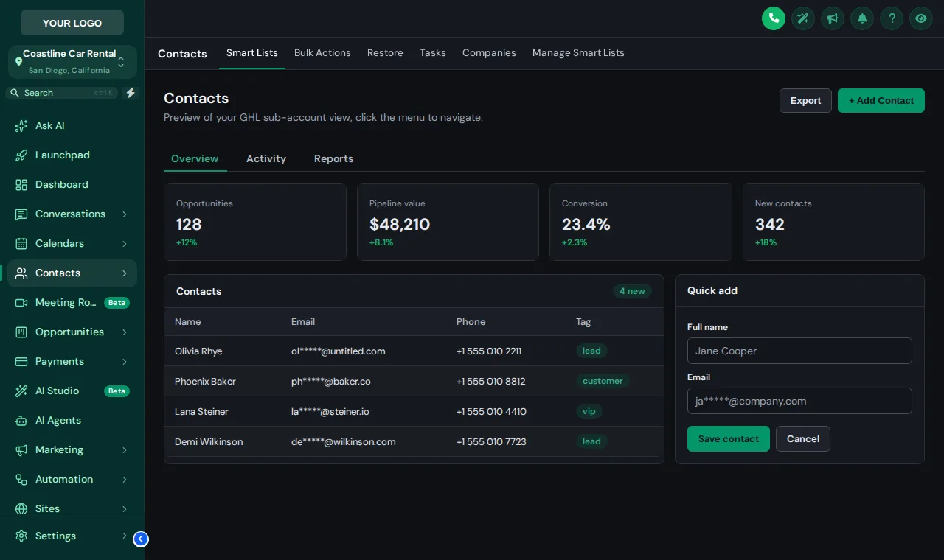Click the green phone call icon
The width and height of the screenshot is (944, 560).
(x=774, y=18)
